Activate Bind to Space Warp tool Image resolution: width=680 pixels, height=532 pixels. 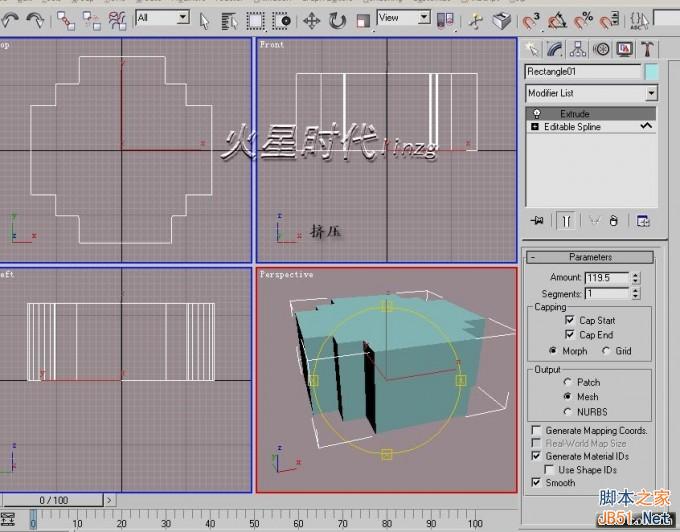(117, 21)
